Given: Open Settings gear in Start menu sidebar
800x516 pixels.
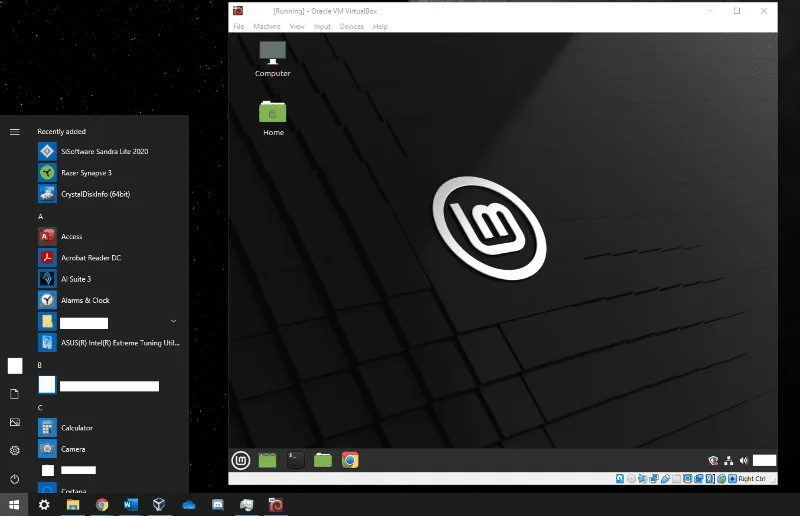Looking at the screenshot, I should coord(15,451).
